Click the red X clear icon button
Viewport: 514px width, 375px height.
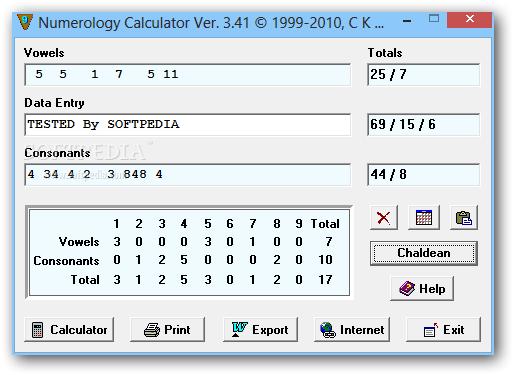(384, 218)
